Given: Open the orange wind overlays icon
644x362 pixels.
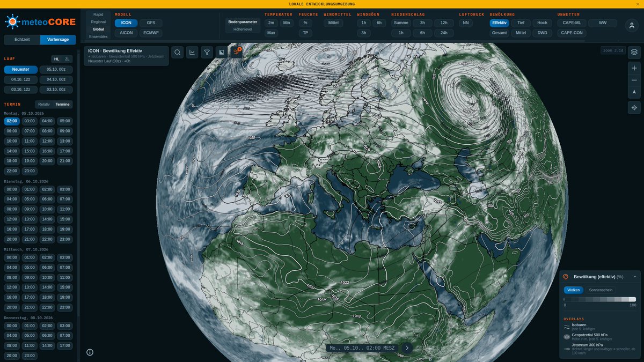Looking at the screenshot, I should click(236, 52).
